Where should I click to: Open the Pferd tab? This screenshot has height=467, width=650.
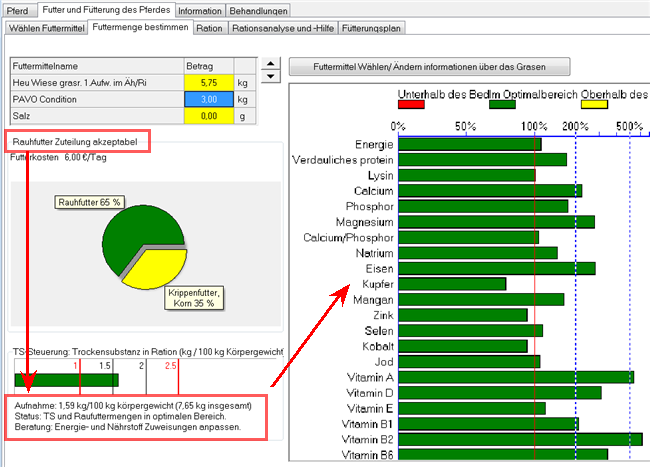(x=17, y=10)
